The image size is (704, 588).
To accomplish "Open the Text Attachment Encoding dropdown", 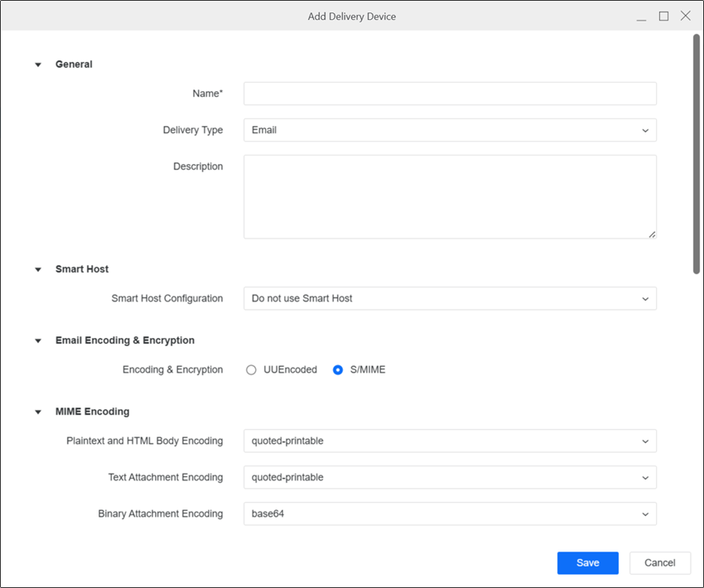I will tap(450, 477).
